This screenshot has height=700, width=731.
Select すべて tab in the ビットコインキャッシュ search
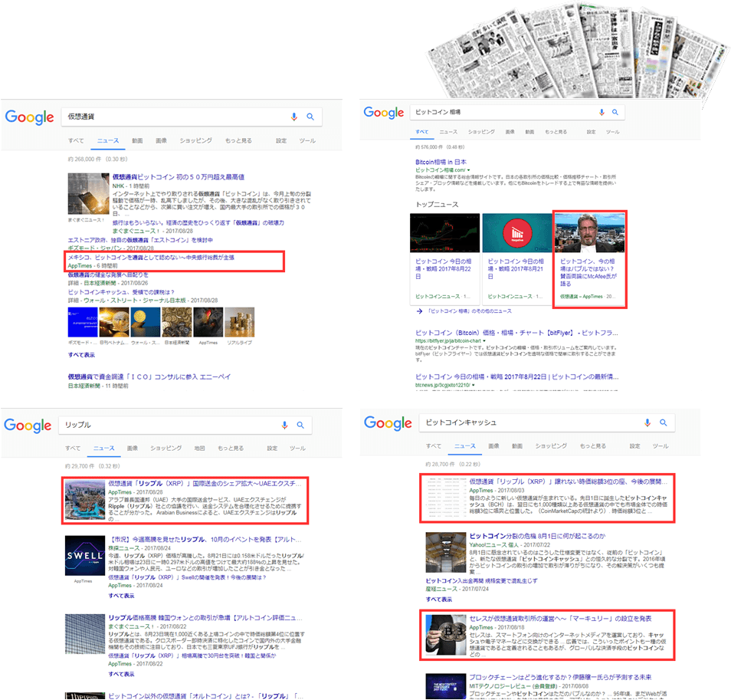click(434, 445)
